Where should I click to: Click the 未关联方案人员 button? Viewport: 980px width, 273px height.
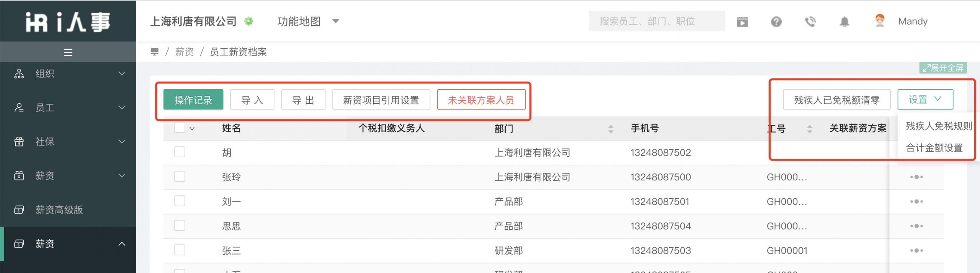point(481,100)
